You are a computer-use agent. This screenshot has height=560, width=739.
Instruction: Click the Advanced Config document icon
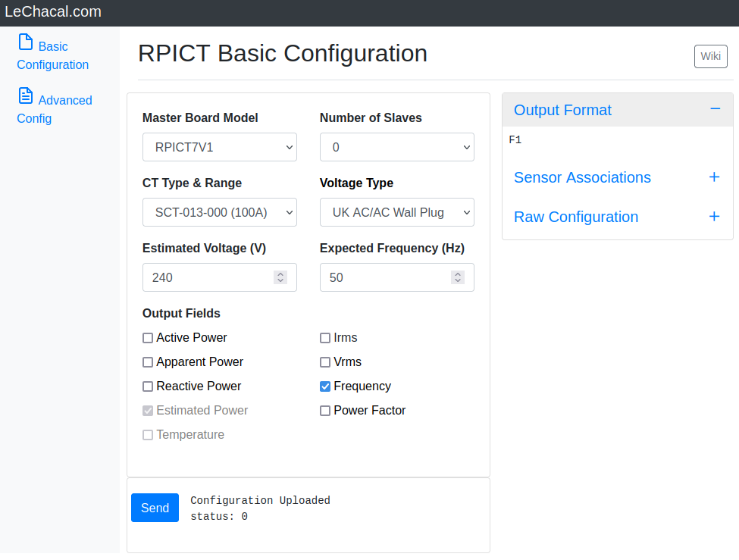[x=26, y=95]
